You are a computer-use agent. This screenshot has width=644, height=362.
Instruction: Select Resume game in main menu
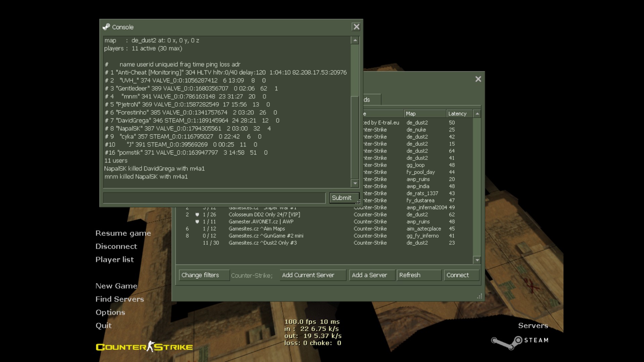click(x=123, y=233)
